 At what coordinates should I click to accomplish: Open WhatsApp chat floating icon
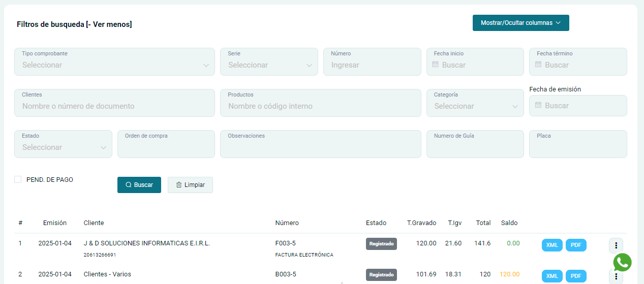point(622,262)
